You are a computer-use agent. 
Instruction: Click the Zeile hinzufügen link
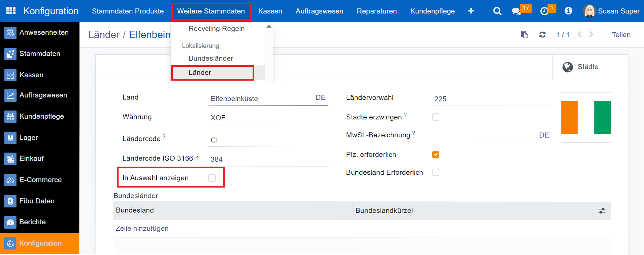tap(142, 228)
